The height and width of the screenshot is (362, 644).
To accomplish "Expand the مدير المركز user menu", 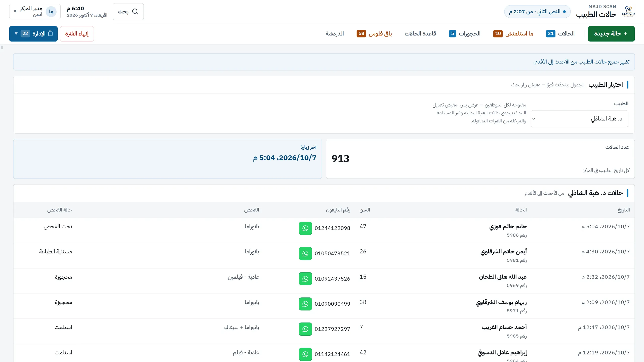I will [35, 12].
